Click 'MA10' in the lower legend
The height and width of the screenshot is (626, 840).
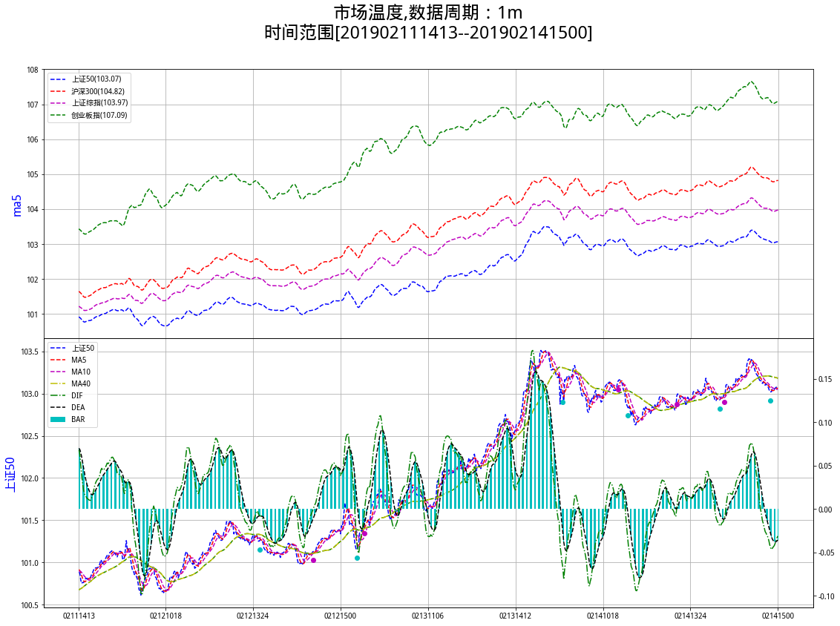(81, 372)
